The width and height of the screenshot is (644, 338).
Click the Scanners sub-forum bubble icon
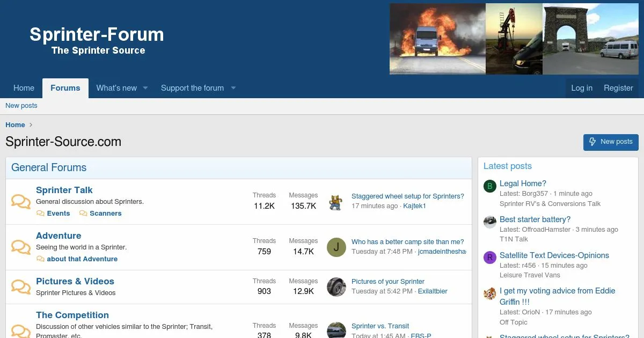(x=83, y=214)
